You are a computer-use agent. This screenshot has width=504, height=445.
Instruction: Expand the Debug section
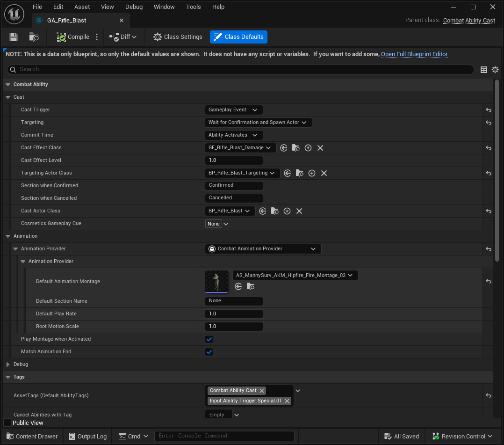8,365
